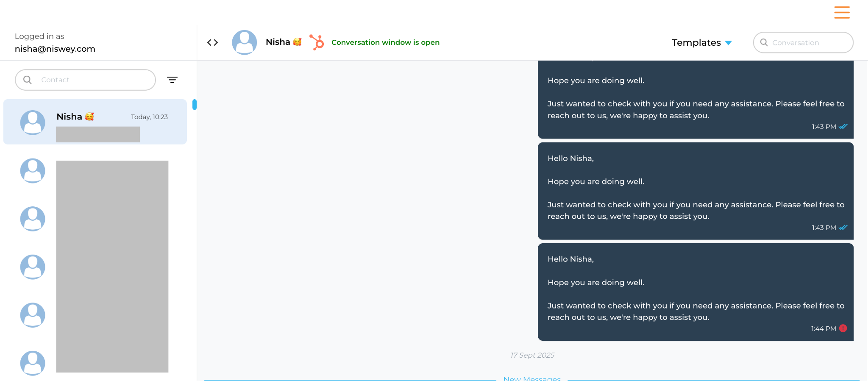
Task: Select the fifth contact avatar in the list
Action: click(x=33, y=315)
